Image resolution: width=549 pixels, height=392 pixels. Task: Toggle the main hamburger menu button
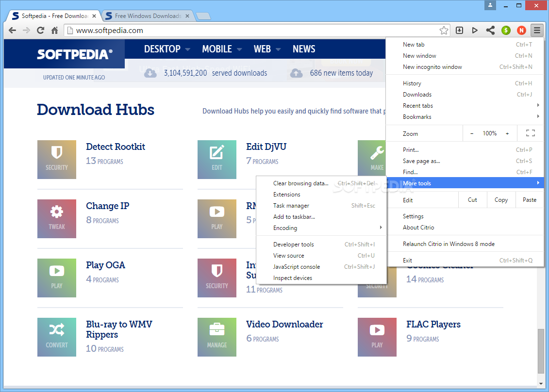[537, 31]
